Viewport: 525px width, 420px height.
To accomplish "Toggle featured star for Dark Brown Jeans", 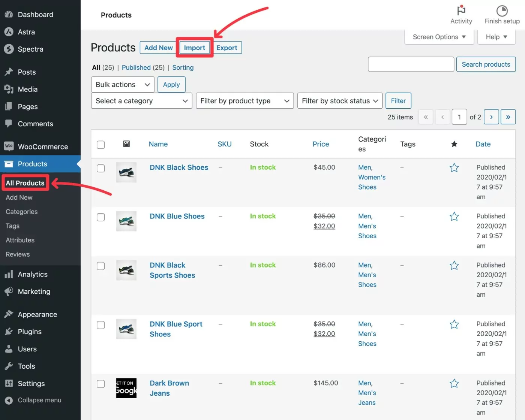I will tap(454, 383).
